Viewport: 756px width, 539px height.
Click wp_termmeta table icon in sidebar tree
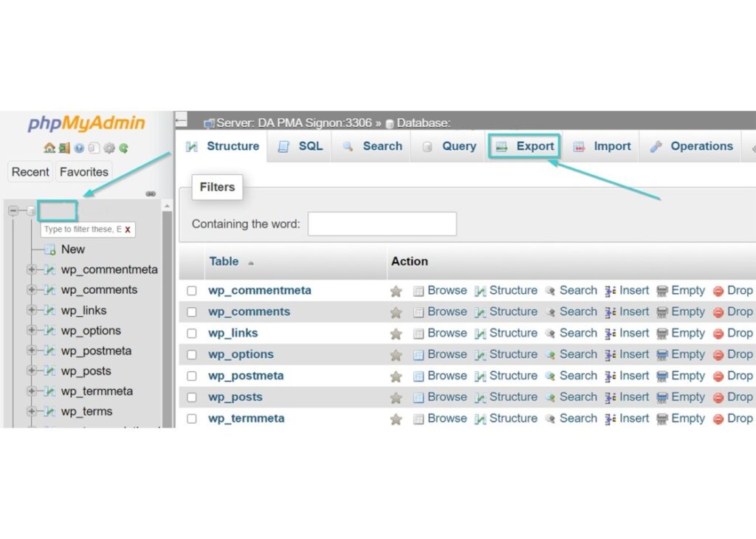(49, 391)
